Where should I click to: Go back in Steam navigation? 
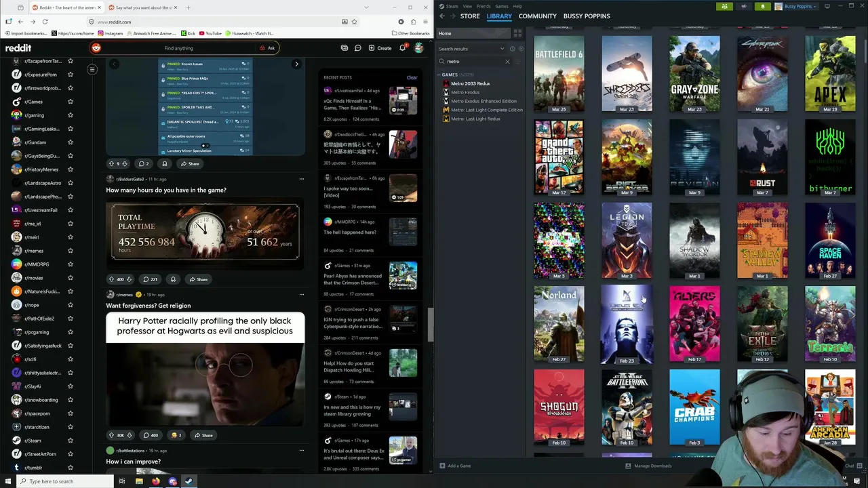click(x=442, y=16)
